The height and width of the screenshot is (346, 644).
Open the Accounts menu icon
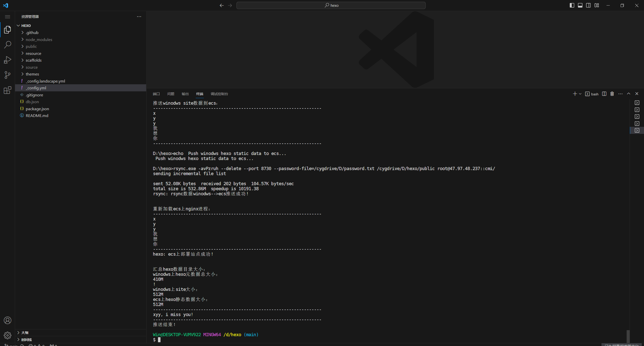pos(8,320)
